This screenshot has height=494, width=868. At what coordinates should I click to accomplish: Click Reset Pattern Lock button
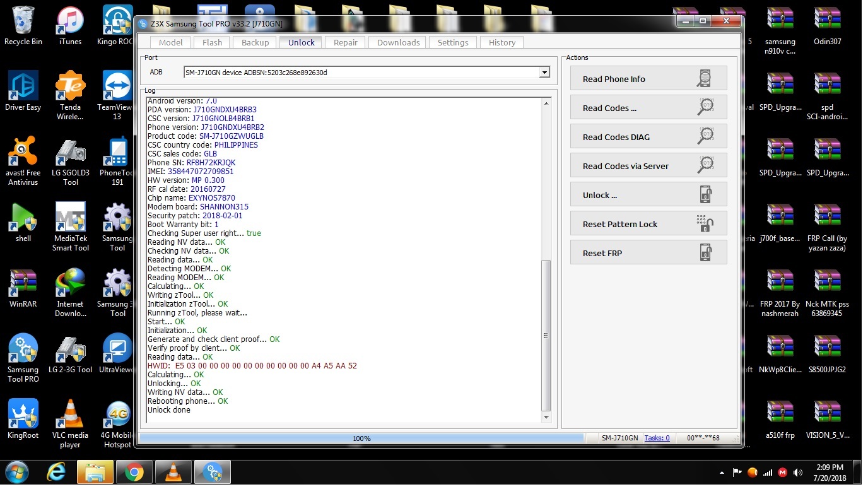tap(648, 224)
